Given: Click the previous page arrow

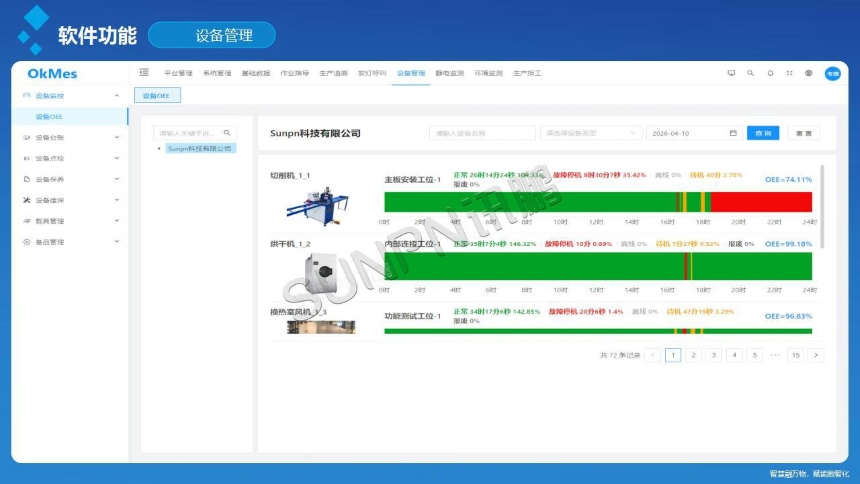Looking at the screenshot, I should tap(653, 355).
